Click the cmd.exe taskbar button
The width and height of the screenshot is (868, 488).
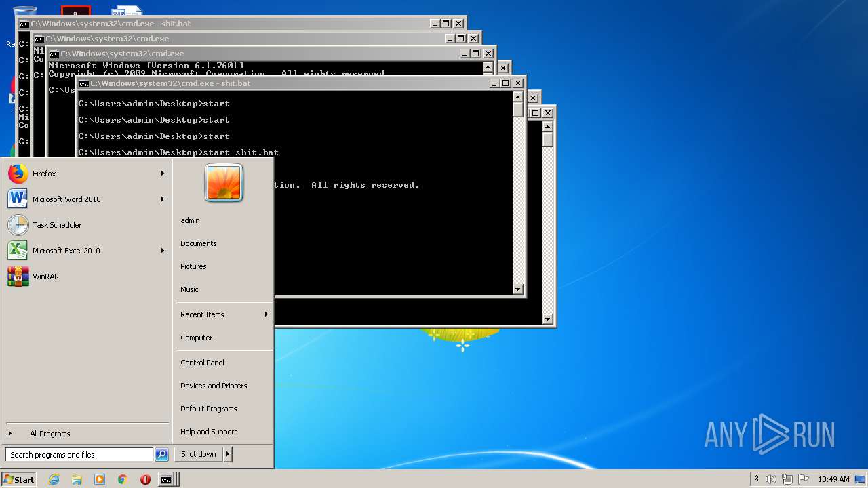(167, 479)
